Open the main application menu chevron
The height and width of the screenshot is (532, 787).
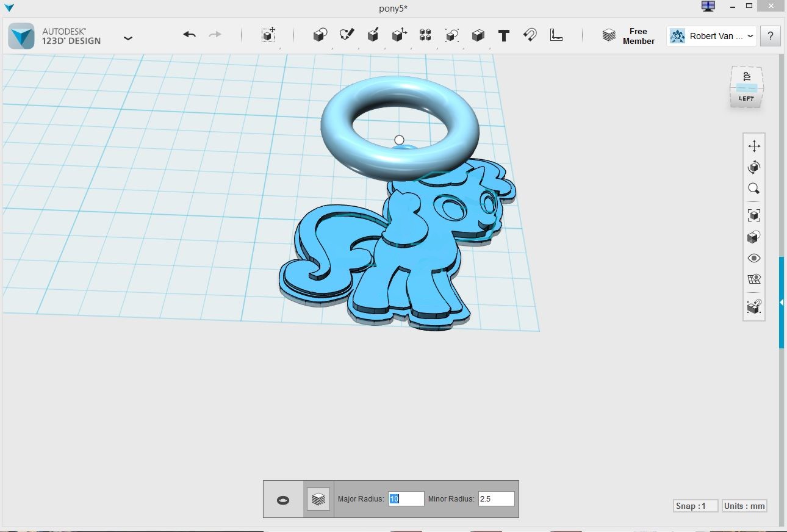[128, 38]
